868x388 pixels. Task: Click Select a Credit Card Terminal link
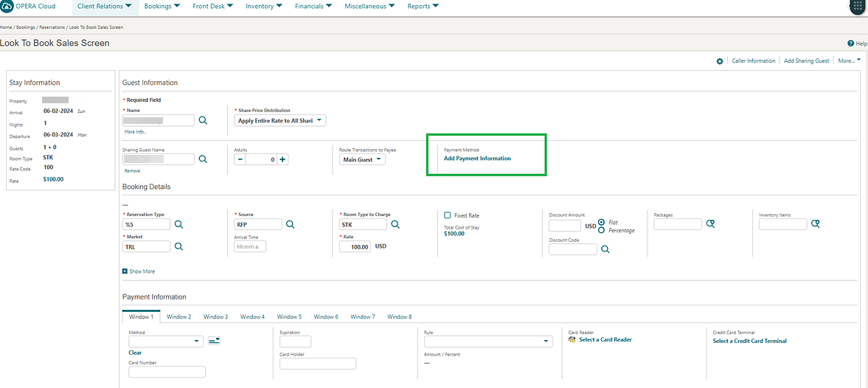point(749,341)
